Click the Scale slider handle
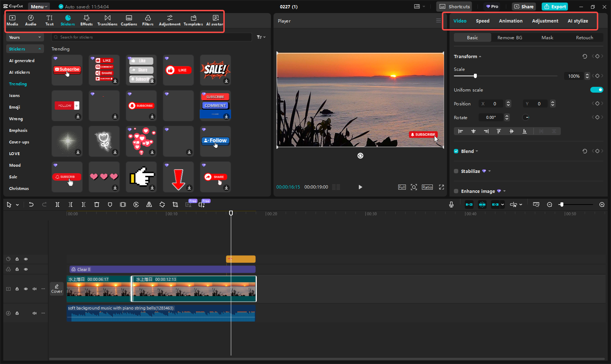 pyautogui.click(x=475, y=76)
